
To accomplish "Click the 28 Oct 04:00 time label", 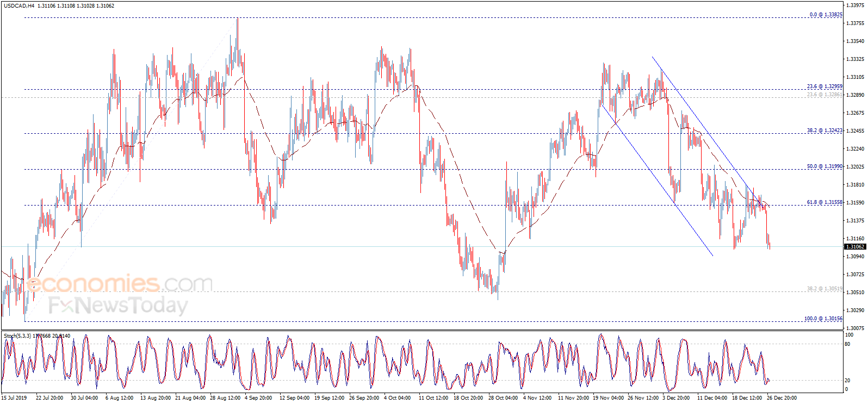I will 503,398.
